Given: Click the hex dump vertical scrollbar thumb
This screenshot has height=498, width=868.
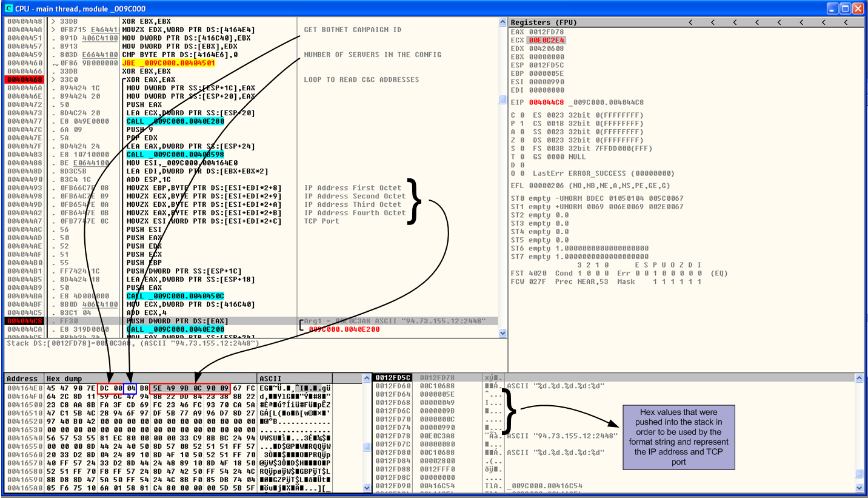Looking at the screenshot, I should [366, 446].
